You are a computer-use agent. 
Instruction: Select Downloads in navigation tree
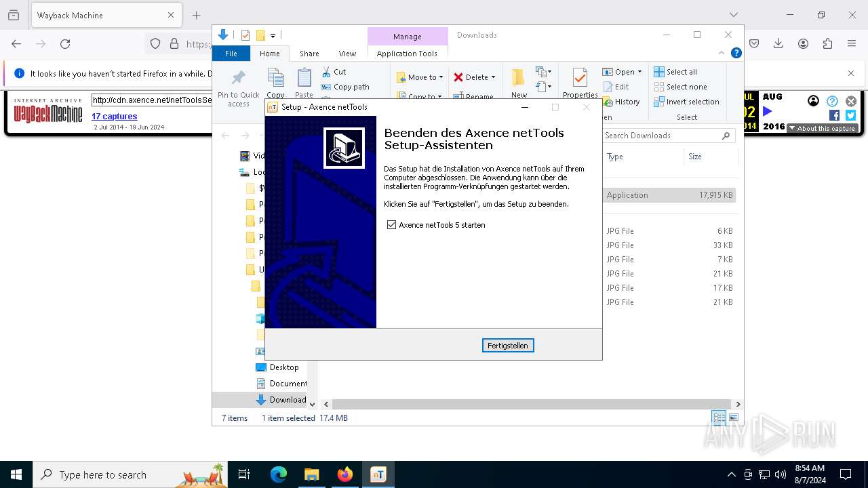(281, 400)
